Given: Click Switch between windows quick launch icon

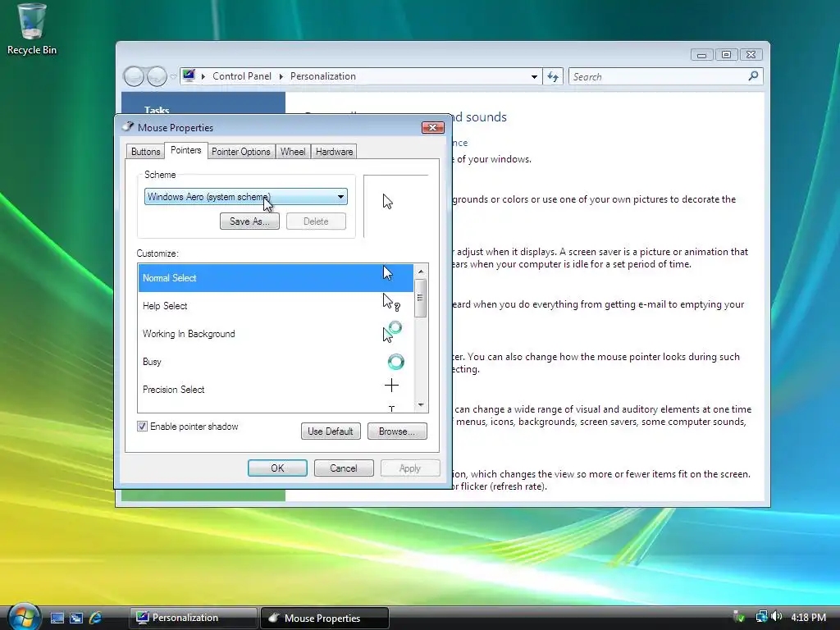Looking at the screenshot, I should click(76, 618).
